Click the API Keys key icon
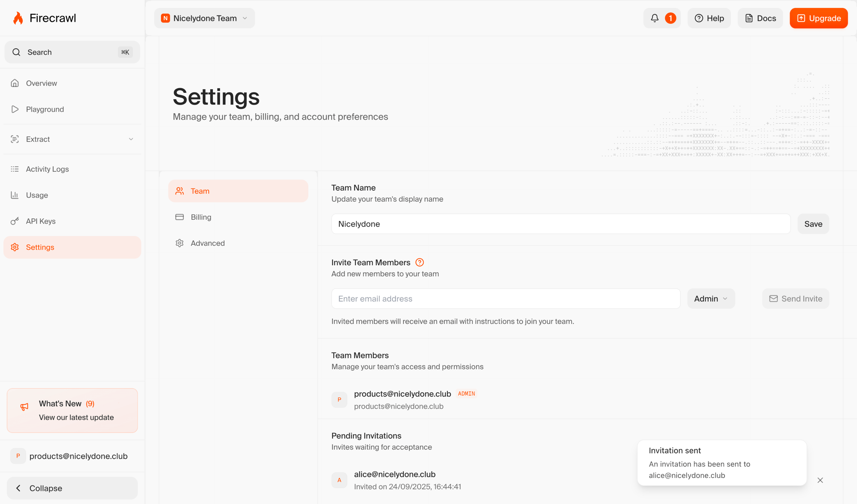 click(x=15, y=221)
